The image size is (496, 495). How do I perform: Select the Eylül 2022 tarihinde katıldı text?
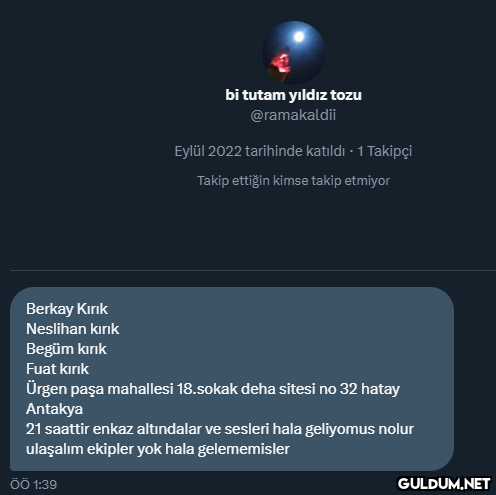260,151
